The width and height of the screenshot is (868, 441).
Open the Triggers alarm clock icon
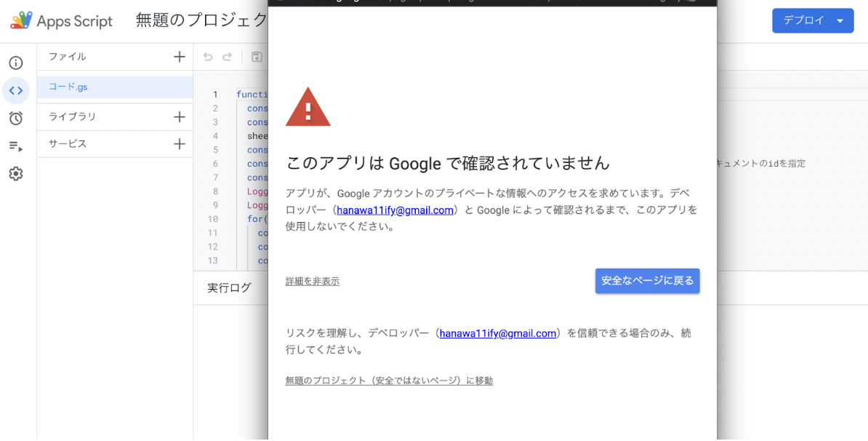16,118
